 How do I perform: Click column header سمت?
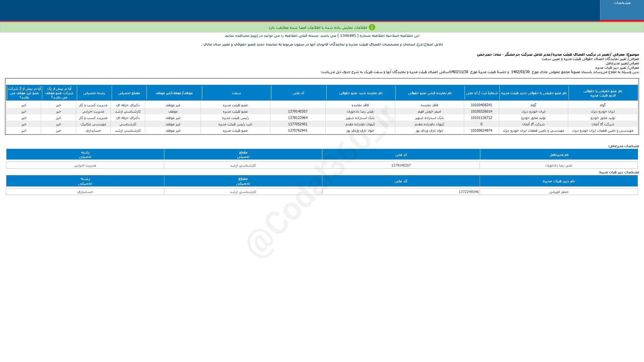pyautogui.click(x=236, y=93)
